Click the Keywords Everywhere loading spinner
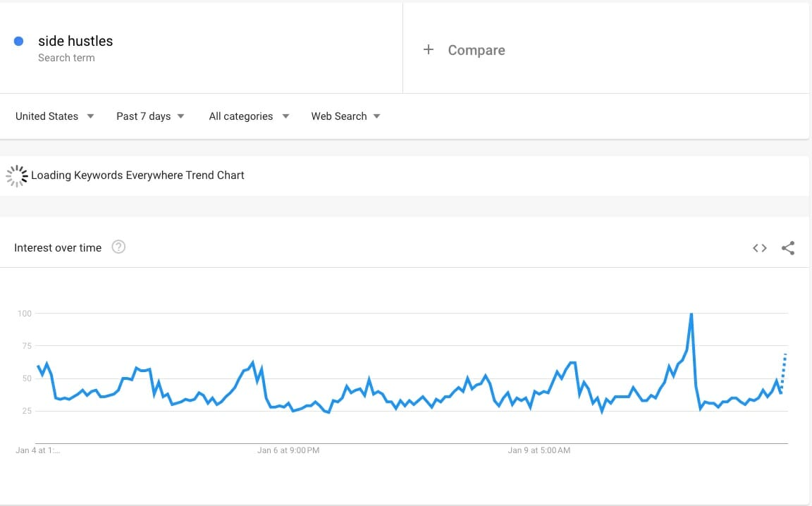812x506 pixels. 16,175
